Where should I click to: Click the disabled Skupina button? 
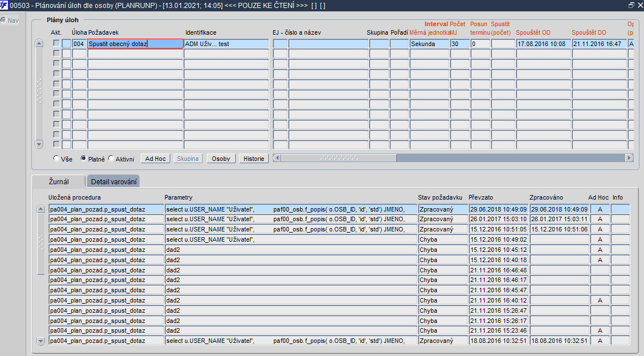pyautogui.click(x=188, y=159)
